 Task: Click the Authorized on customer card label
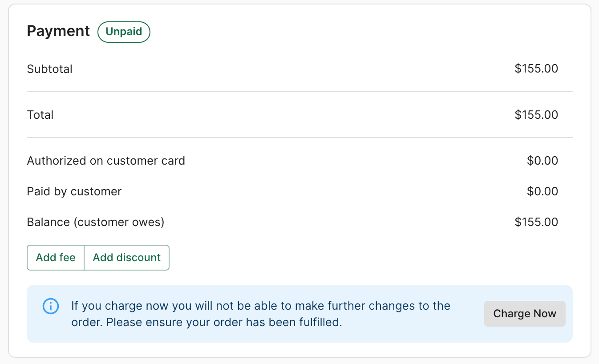[106, 161]
